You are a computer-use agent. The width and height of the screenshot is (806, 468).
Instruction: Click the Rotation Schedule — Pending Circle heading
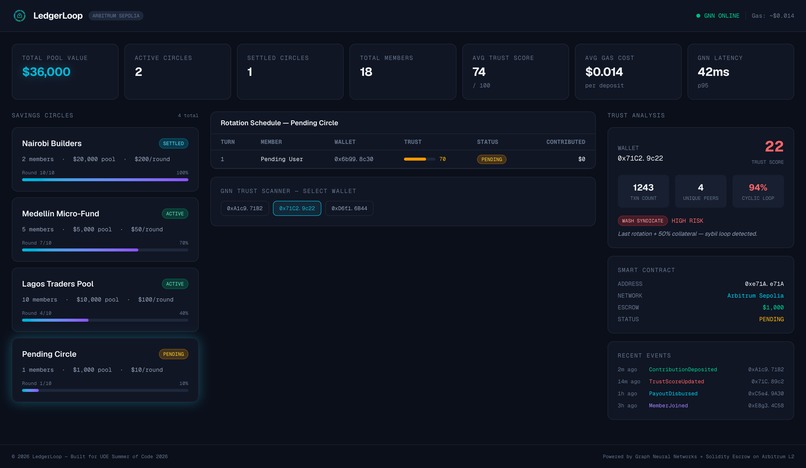click(x=279, y=123)
